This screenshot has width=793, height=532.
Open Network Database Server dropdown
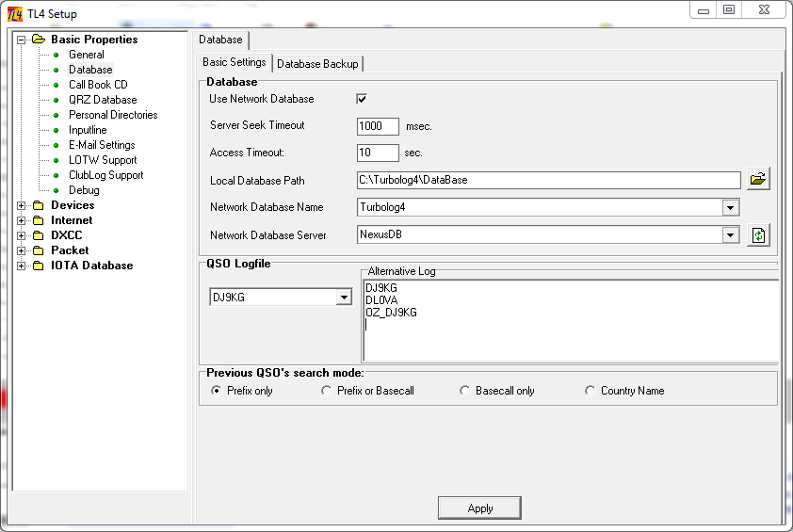730,235
